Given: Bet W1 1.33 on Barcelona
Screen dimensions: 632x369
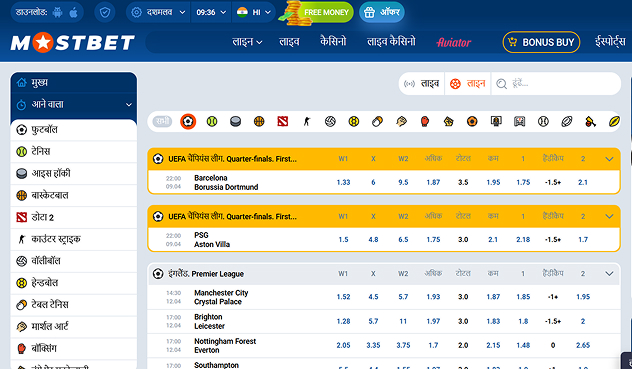Looking at the screenshot, I should coord(343,182).
